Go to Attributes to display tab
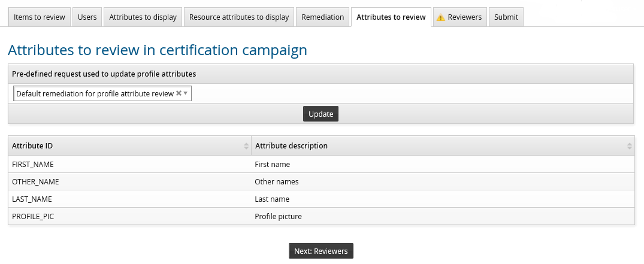 [143, 17]
